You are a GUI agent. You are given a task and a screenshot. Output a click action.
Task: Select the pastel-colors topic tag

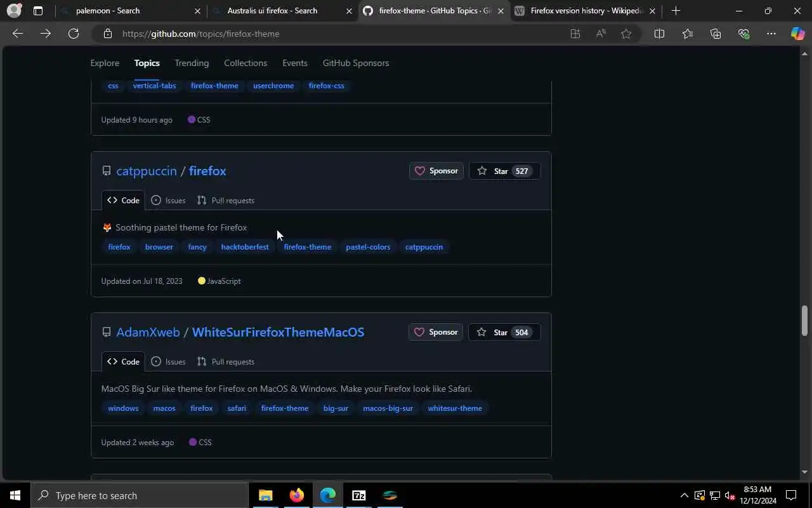click(368, 247)
